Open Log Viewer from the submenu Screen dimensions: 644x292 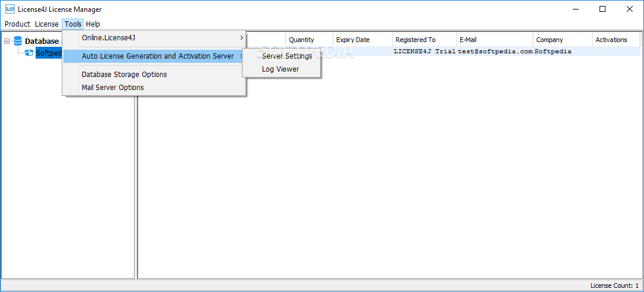click(282, 69)
